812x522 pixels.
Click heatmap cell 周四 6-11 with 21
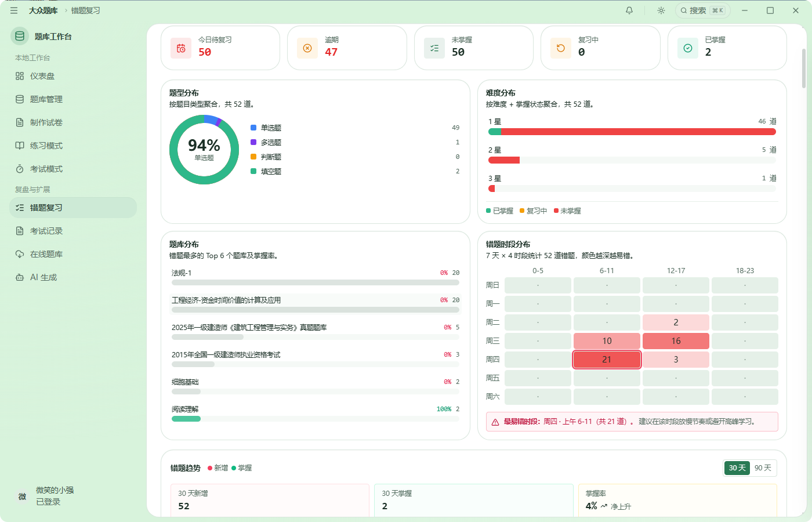click(x=607, y=360)
